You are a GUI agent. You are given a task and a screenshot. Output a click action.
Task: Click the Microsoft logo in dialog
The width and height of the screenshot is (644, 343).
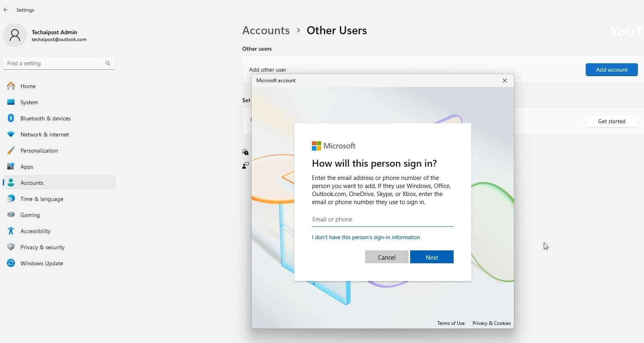point(334,146)
